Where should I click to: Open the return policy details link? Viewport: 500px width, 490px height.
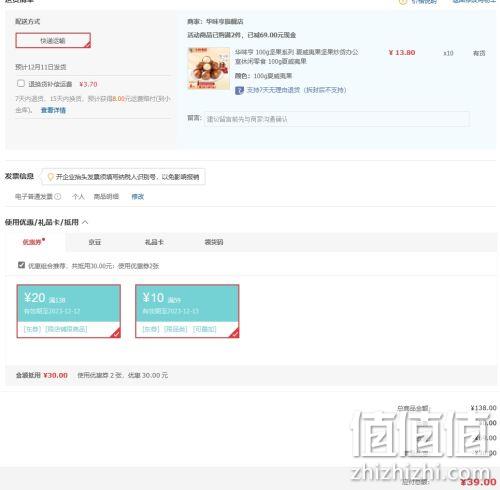point(53,110)
